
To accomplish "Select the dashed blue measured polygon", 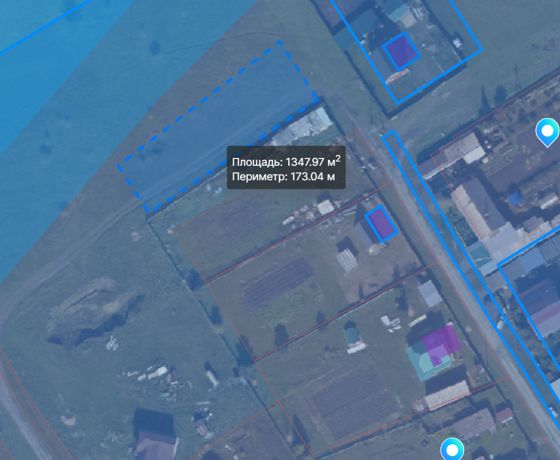I will pos(218,125).
